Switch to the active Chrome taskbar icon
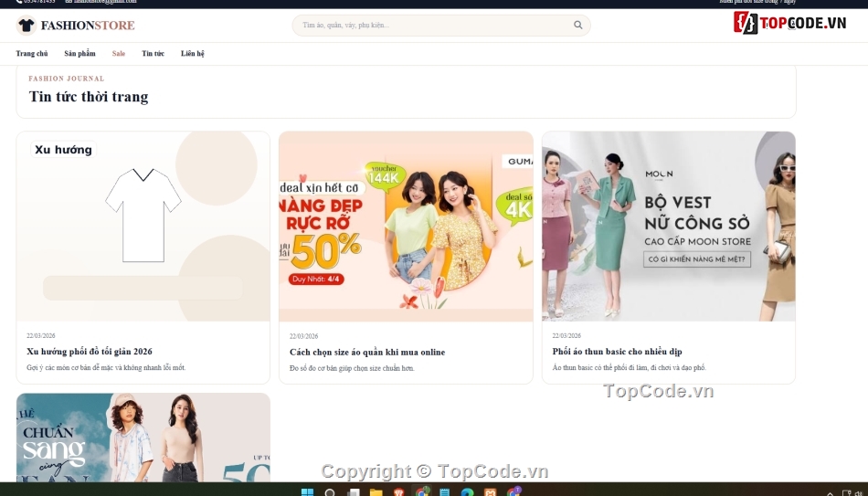 422,492
